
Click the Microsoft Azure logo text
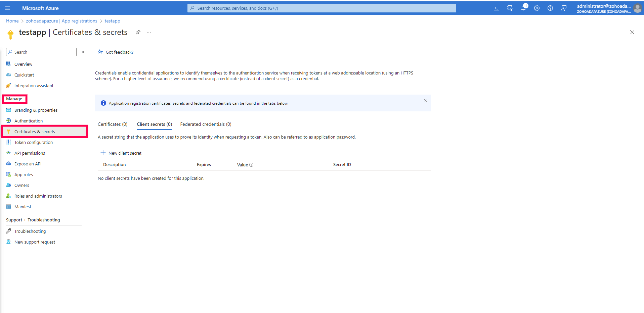click(40, 8)
